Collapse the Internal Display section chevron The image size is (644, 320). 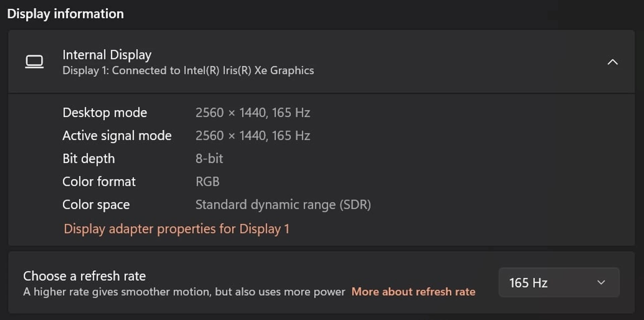[x=612, y=62]
